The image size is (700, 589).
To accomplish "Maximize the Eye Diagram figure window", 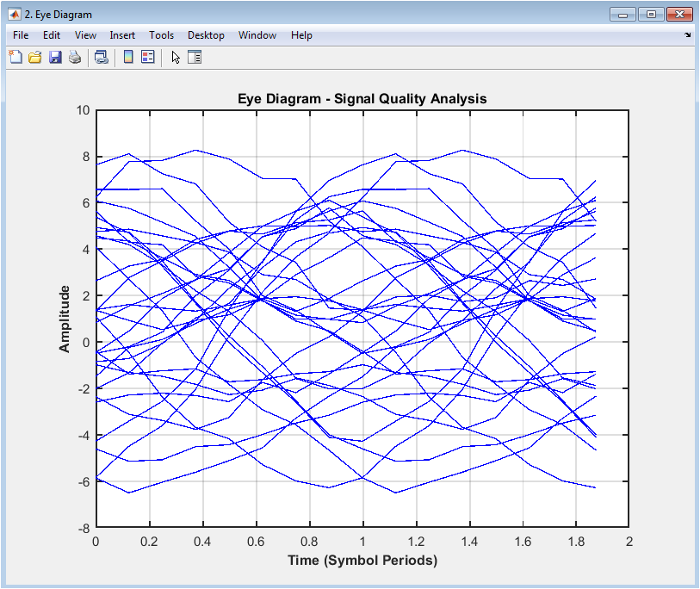I will click(651, 14).
